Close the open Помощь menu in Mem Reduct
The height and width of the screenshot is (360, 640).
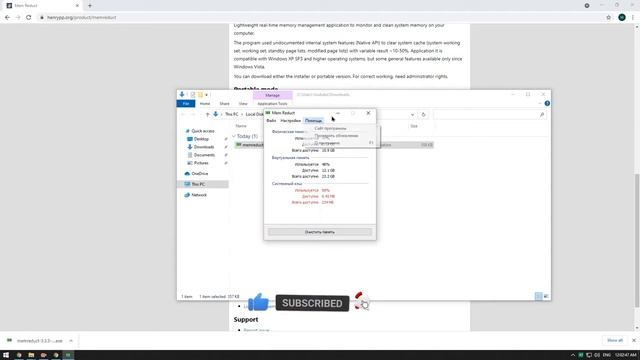pos(313,120)
